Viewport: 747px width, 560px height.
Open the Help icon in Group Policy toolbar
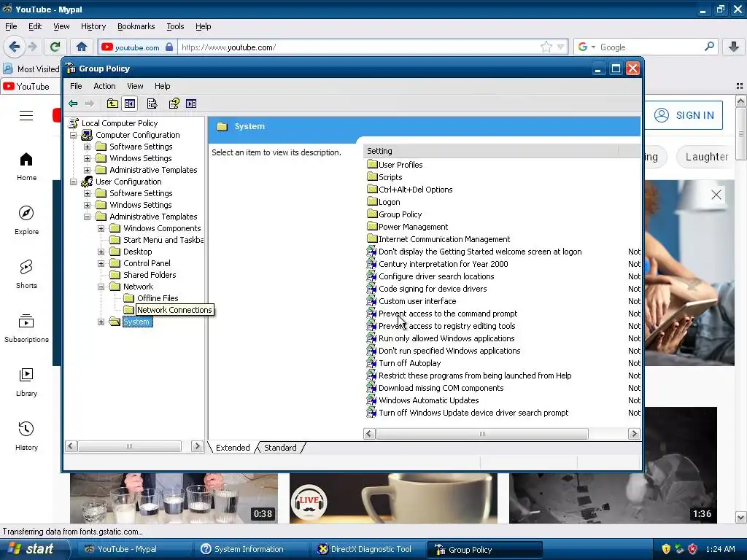coord(174,104)
